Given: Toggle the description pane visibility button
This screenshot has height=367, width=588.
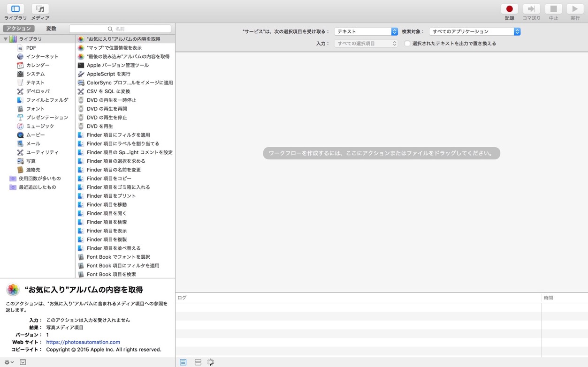Looking at the screenshot, I should (x=23, y=362).
